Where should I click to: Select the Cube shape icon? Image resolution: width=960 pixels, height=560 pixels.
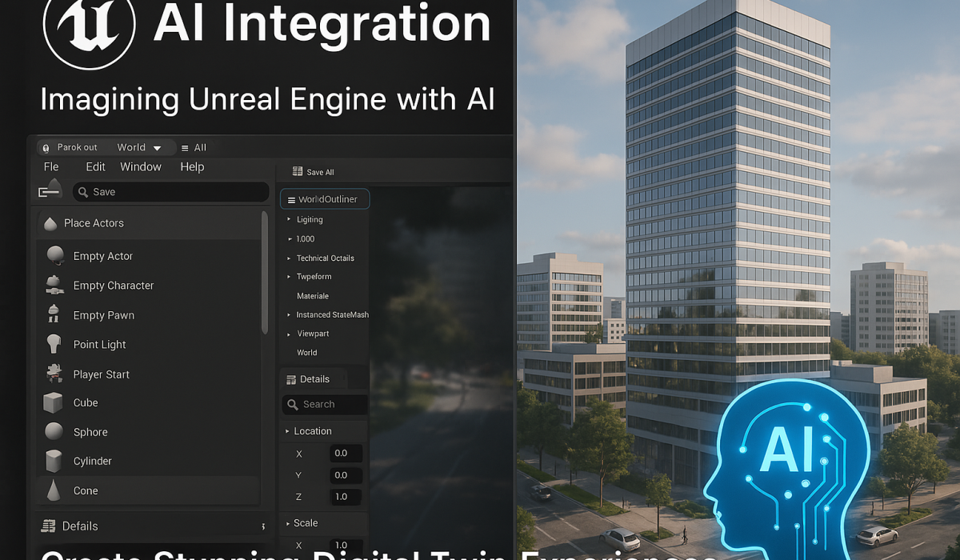click(54, 402)
